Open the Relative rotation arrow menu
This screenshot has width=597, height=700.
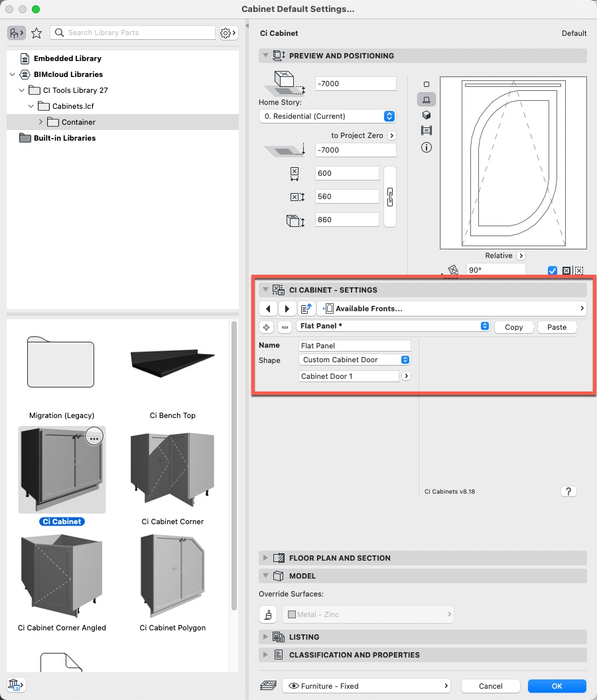tap(521, 256)
